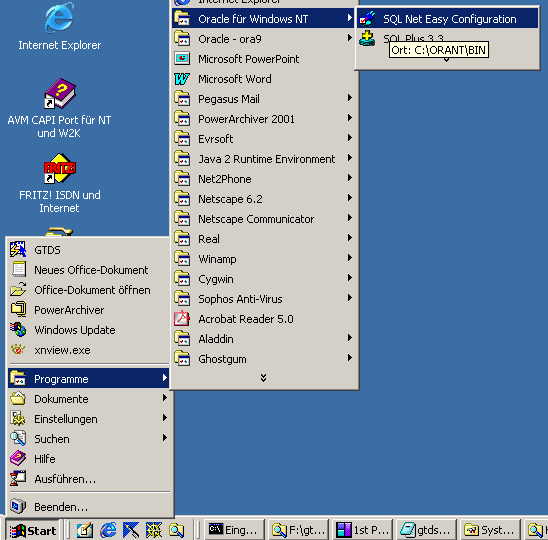Open the Programme menu entry

pyautogui.click(x=89, y=378)
